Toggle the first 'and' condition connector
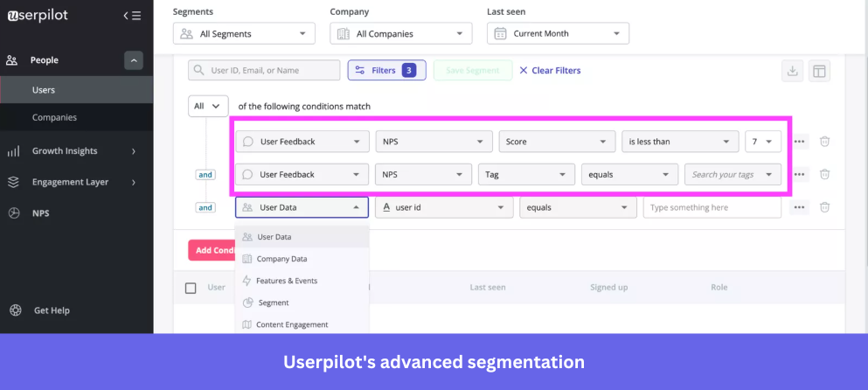Screen dimensions: 868x390 [x=205, y=175]
